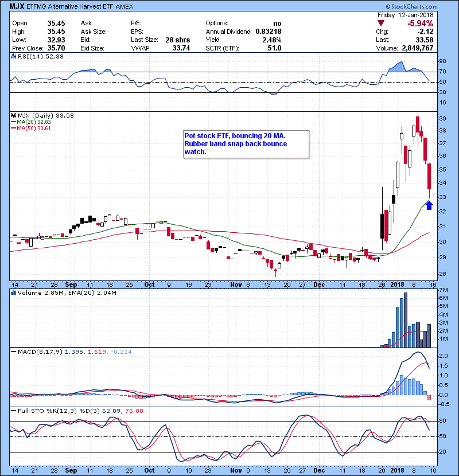Click the Friday 12-Jan-2018 date
Image resolution: width=459 pixels, height=476 pixels.
click(x=405, y=15)
